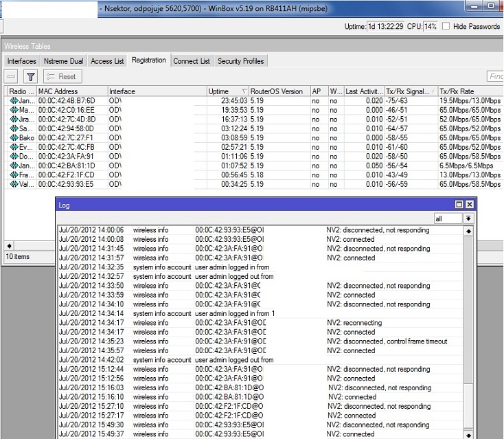The height and width of the screenshot is (439, 504).
Task: Sort by Radio Name column header
Action: pyautogui.click(x=21, y=91)
